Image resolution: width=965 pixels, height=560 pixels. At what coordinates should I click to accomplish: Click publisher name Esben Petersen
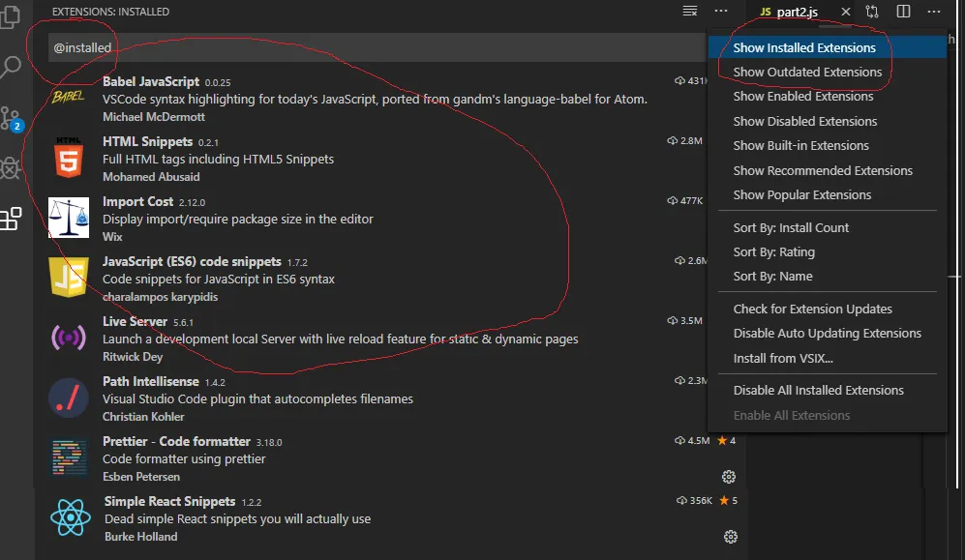tap(141, 477)
